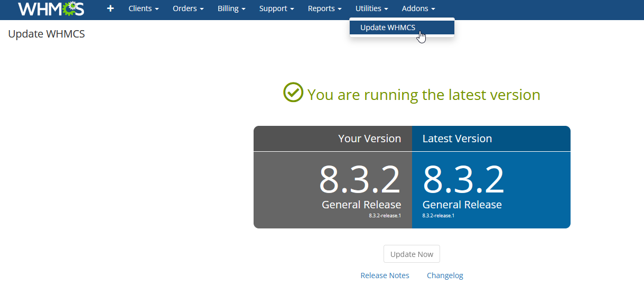Select the Update WHMCS menu entry
The image size is (644, 294).
402,27
